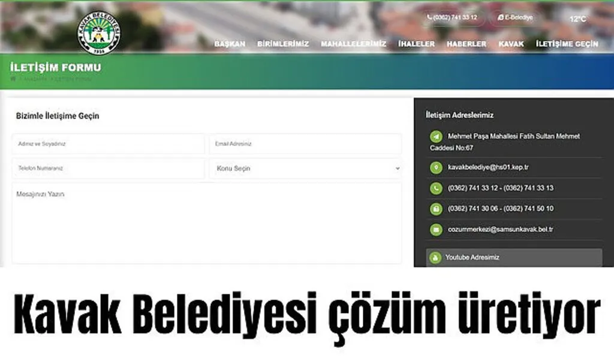
Task: Click the envelope icon beside cozummerkezi email
Action: pyautogui.click(x=436, y=230)
